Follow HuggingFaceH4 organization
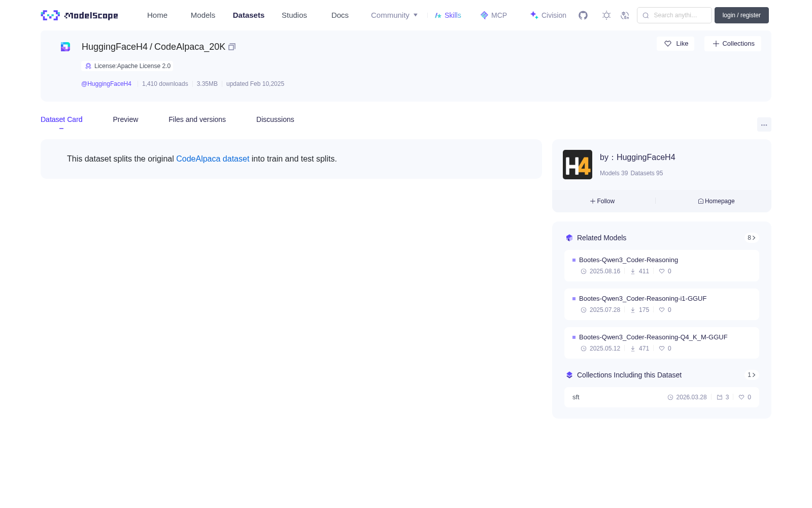The height and width of the screenshot is (508, 812). pos(602,201)
